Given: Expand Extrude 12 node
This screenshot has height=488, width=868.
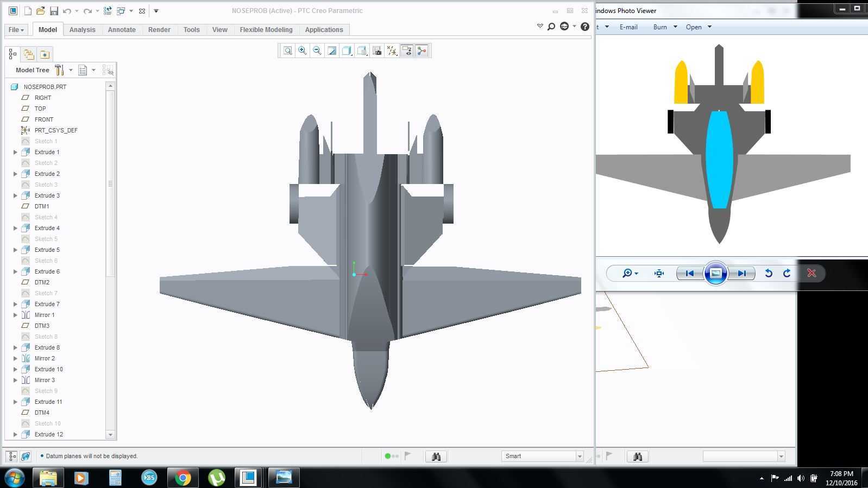Looking at the screenshot, I should (x=15, y=434).
